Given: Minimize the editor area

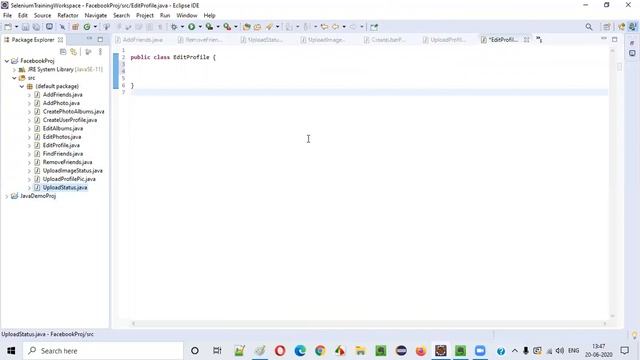Looking at the screenshot, I should tap(604, 39).
